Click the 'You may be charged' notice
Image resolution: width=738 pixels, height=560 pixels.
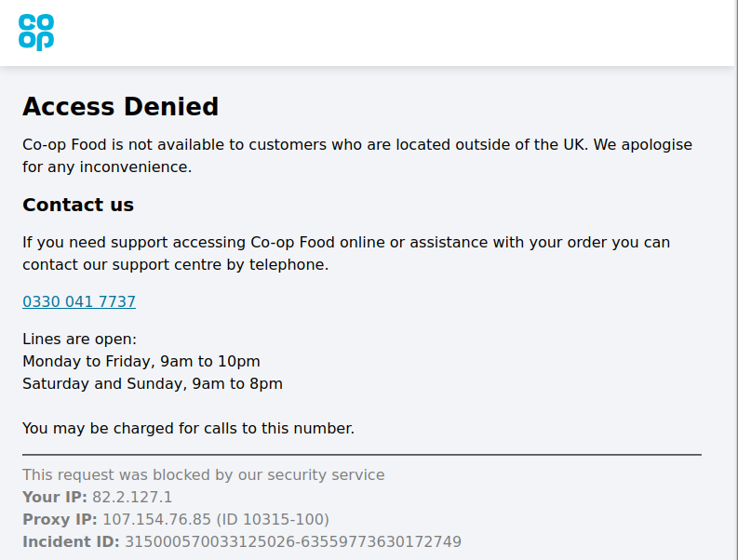pyautogui.click(x=188, y=429)
